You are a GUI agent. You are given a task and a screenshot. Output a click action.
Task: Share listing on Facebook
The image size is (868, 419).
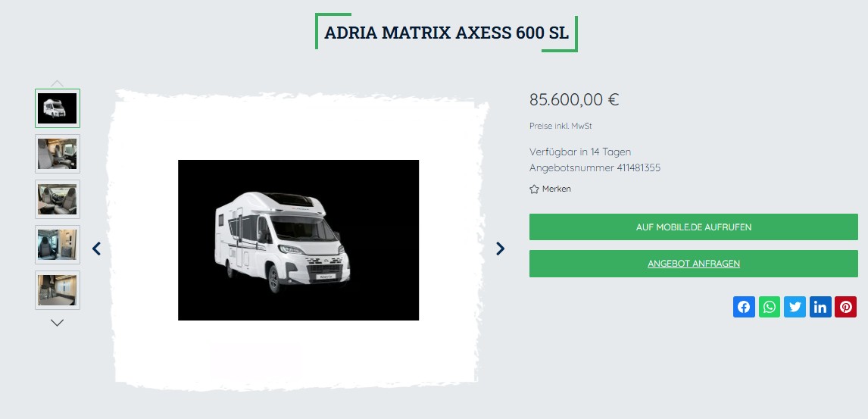(744, 307)
